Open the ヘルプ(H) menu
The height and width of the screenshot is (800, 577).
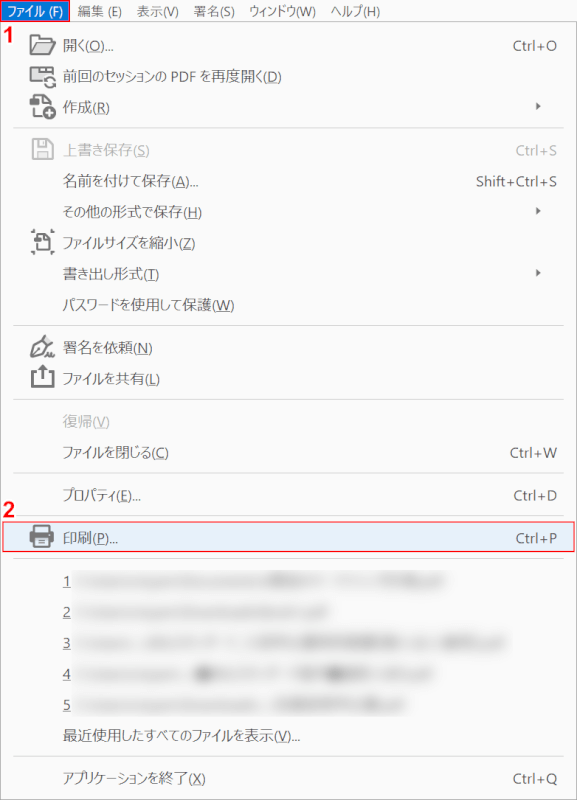pyautogui.click(x=355, y=11)
